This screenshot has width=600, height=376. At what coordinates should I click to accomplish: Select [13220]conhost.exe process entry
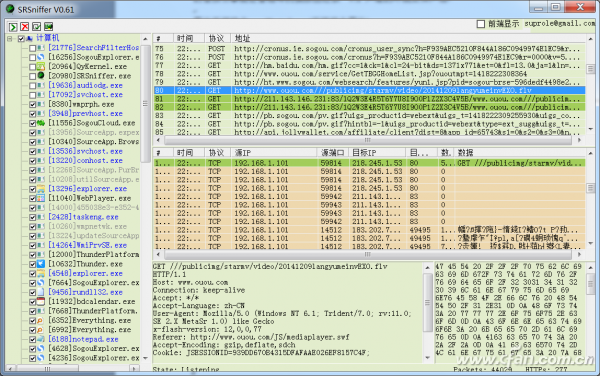85,161
